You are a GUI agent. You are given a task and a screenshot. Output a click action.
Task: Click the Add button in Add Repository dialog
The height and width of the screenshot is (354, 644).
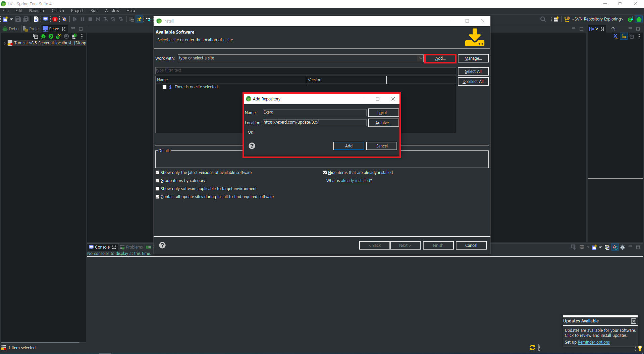348,146
